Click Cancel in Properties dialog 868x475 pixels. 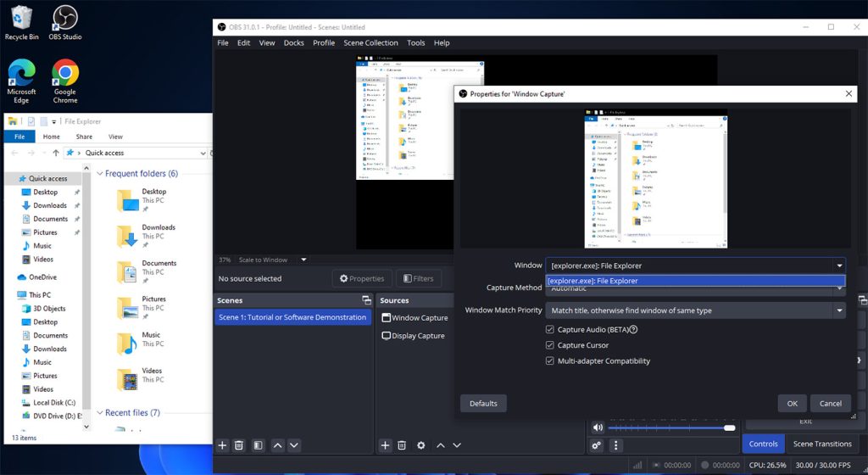(x=831, y=404)
